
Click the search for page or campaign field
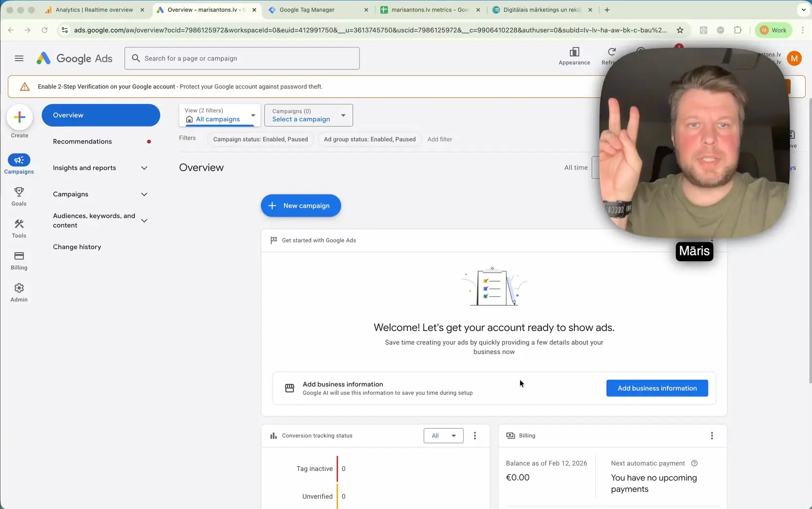pyautogui.click(x=242, y=58)
